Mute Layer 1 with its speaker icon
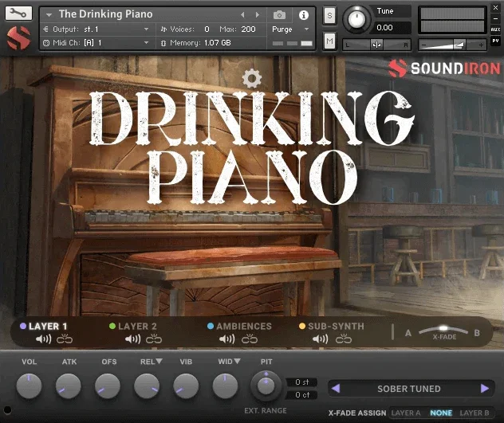 [43, 339]
